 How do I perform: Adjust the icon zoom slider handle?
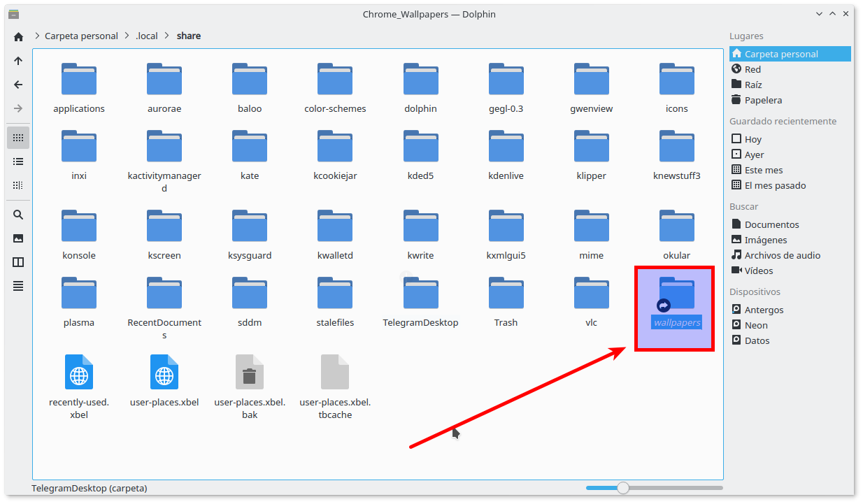click(x=623, y=488)
